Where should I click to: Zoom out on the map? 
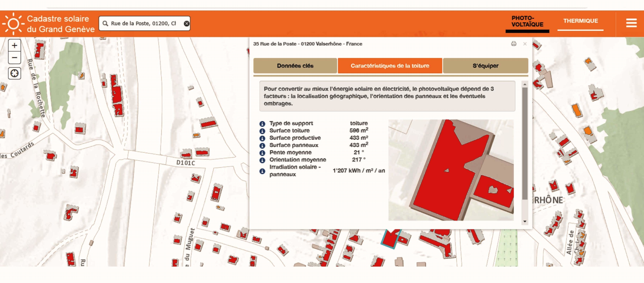tap(15, 58)
